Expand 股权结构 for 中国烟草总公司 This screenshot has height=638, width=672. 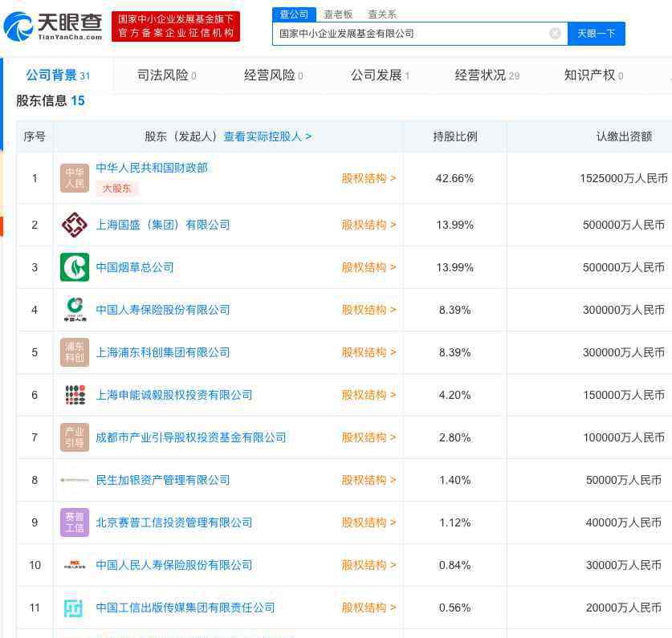[369, 267]
